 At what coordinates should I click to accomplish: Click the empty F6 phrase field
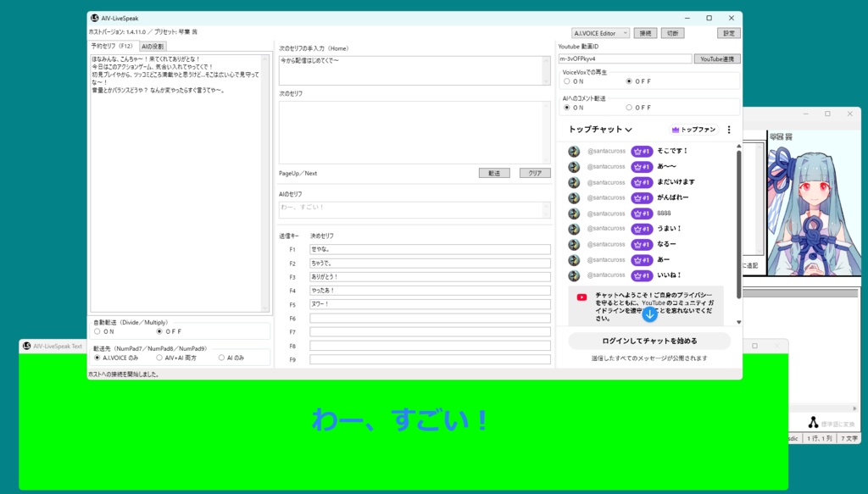pos(430,318)
